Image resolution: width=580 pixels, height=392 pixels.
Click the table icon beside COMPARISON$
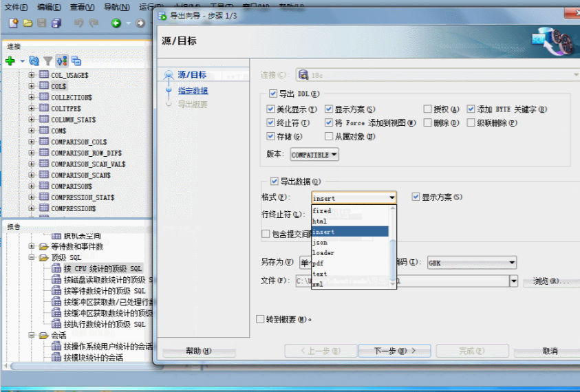pyautogui.click(x=44, y=186)
